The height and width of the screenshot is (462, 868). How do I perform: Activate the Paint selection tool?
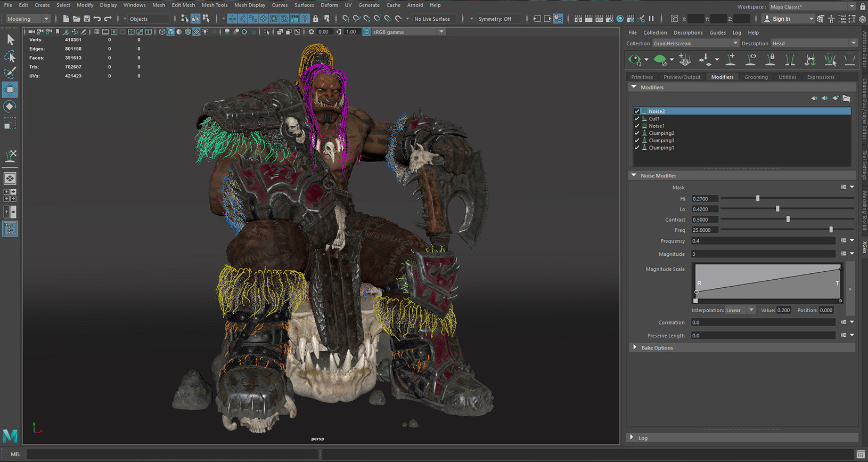[x=10, y=73]
